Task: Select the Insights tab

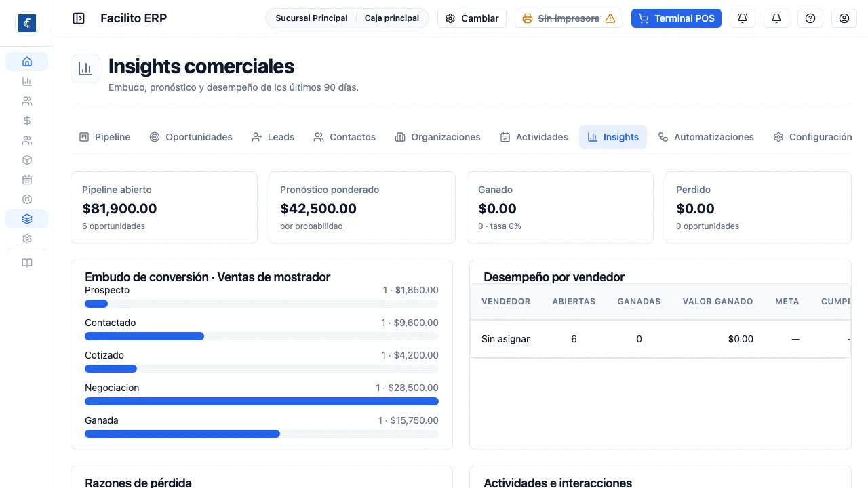Action: (613, 137)
